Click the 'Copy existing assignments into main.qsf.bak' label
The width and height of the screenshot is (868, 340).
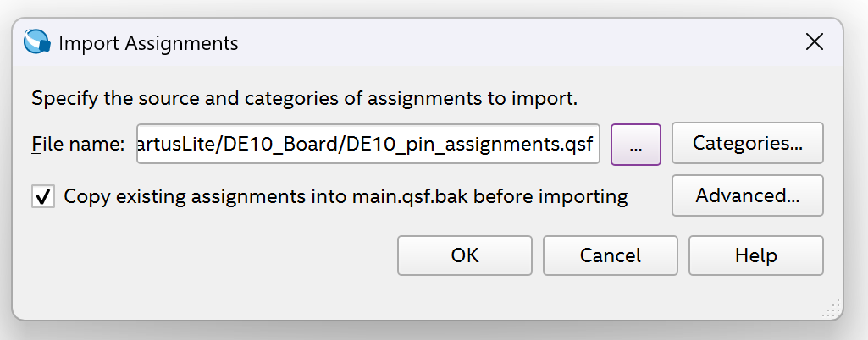pos(346,196)
